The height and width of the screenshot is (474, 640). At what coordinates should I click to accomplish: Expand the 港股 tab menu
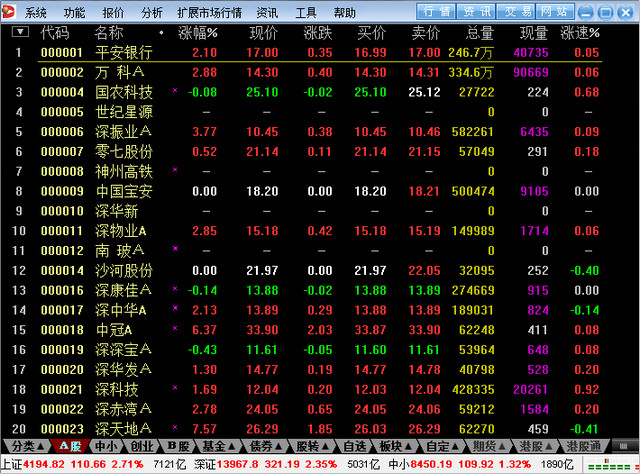[x=536, y=446]
